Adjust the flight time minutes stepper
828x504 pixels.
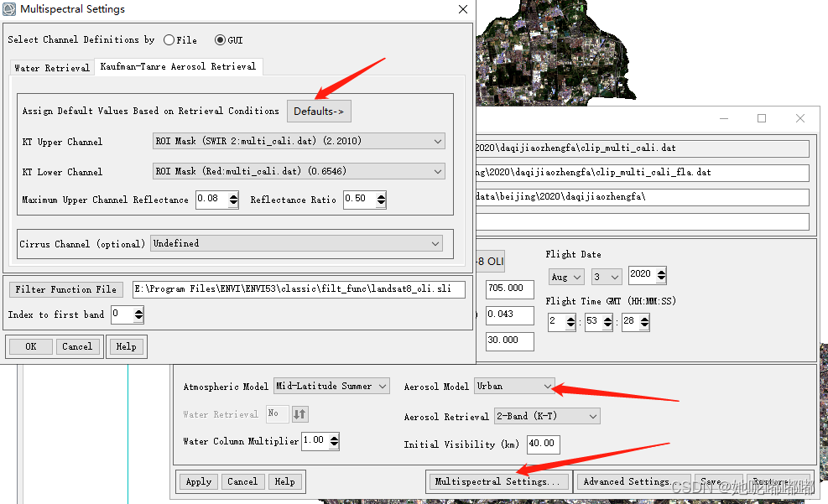point(607,321)
